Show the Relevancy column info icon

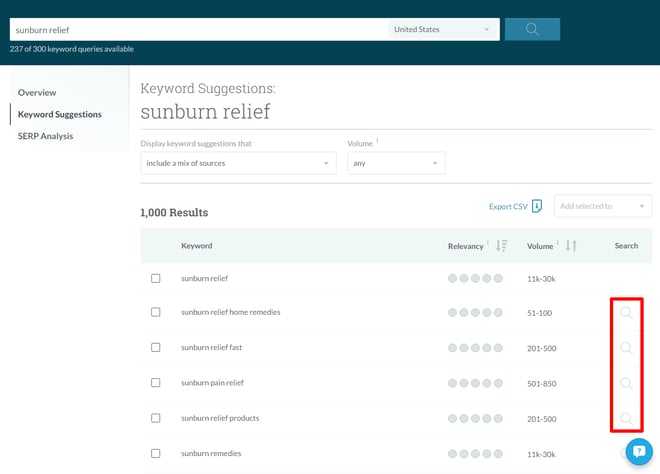(x=488, y=242)
